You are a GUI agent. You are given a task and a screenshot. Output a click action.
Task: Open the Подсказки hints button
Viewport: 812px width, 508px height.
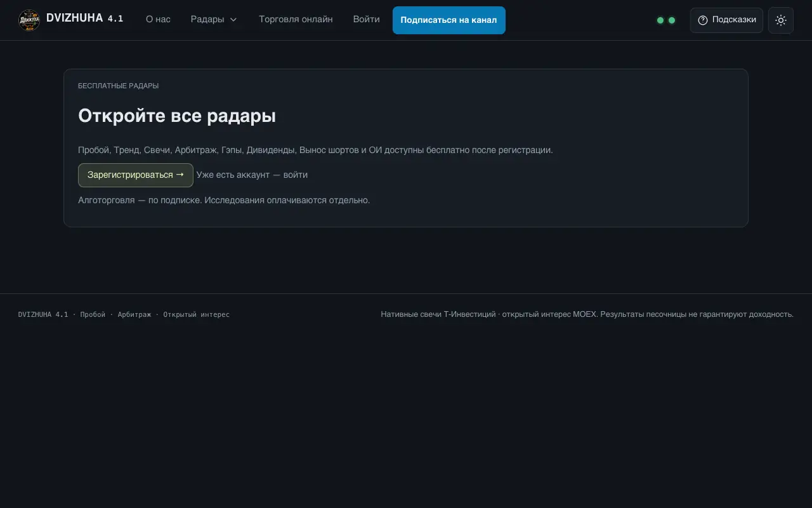pyautogui.click(x=726, y=20)
